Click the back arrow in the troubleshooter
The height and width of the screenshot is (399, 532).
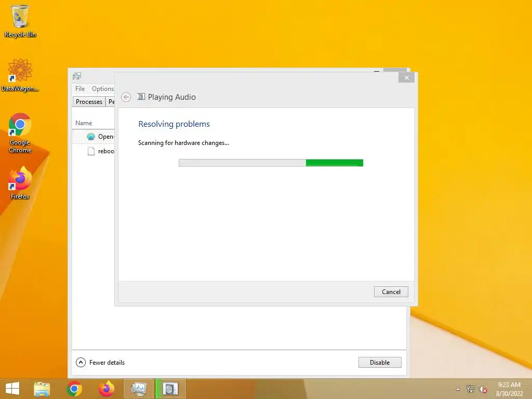click(x=126, y=97)
